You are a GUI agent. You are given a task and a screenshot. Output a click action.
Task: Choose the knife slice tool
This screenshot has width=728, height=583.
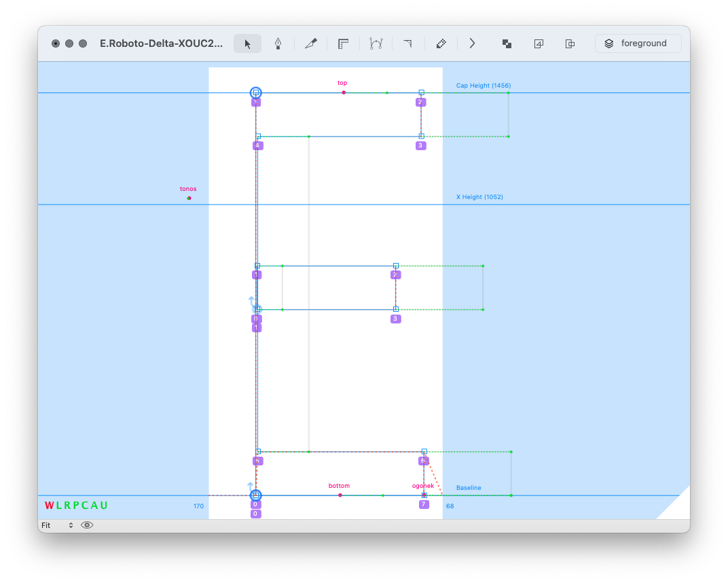pyautogui.click(x=311, y=43)
